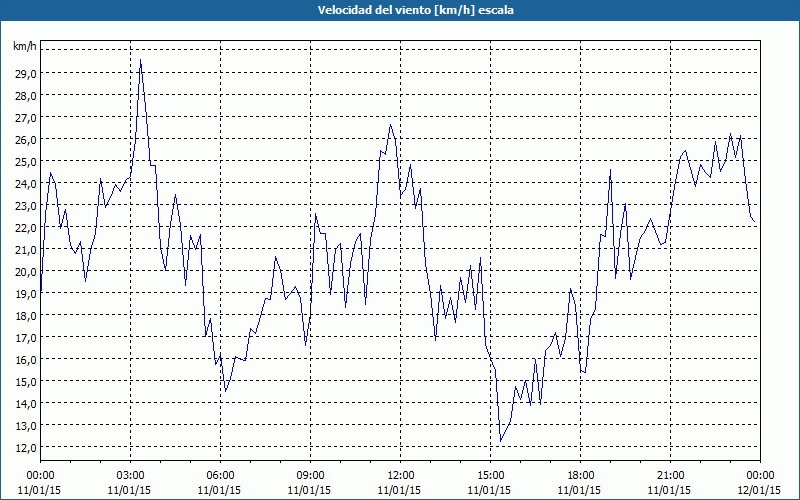Click the "17,0" y-axis value
The image size is (800, 500).
(x=26, y=338)
